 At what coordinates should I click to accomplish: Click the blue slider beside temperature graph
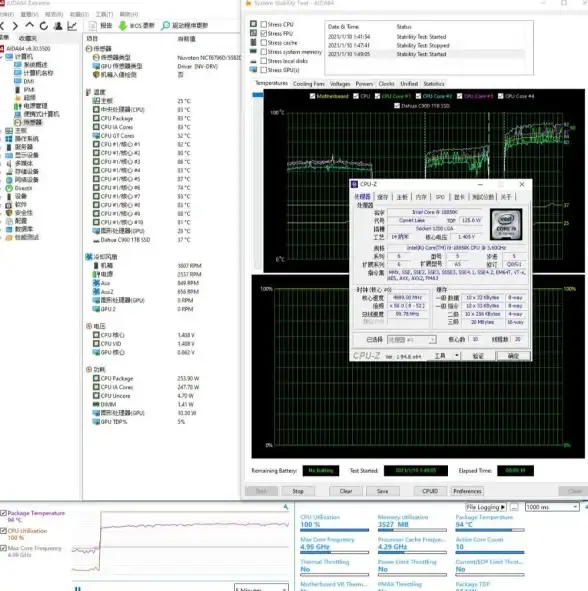pyautogui.click(x=257, y=95)
